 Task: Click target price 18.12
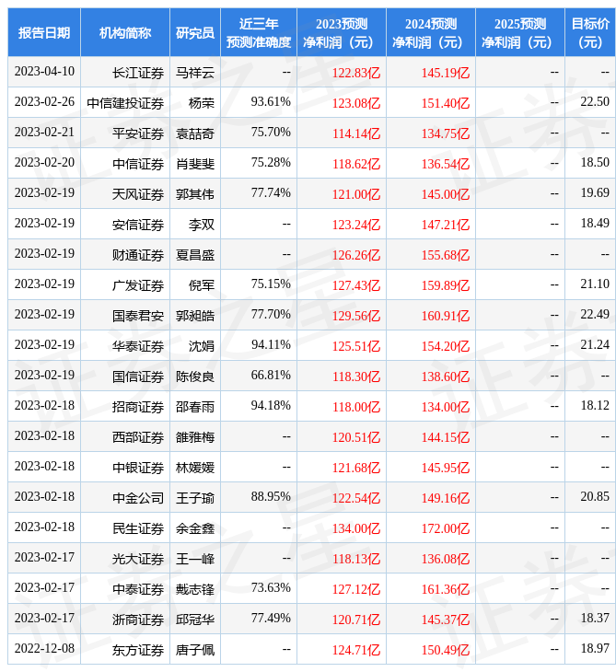595,405
